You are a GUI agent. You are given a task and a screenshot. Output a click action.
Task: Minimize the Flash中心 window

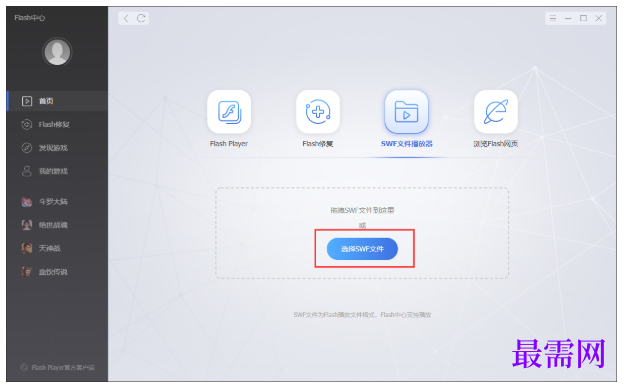click(568, 18)
